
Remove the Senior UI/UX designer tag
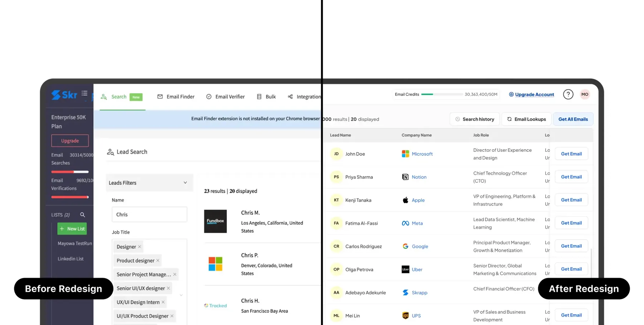click(169, 288)
